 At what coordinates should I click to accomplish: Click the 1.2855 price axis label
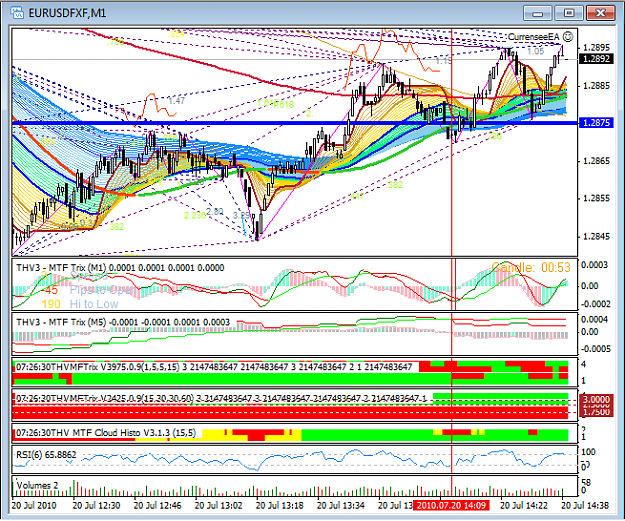click(596, 199)
